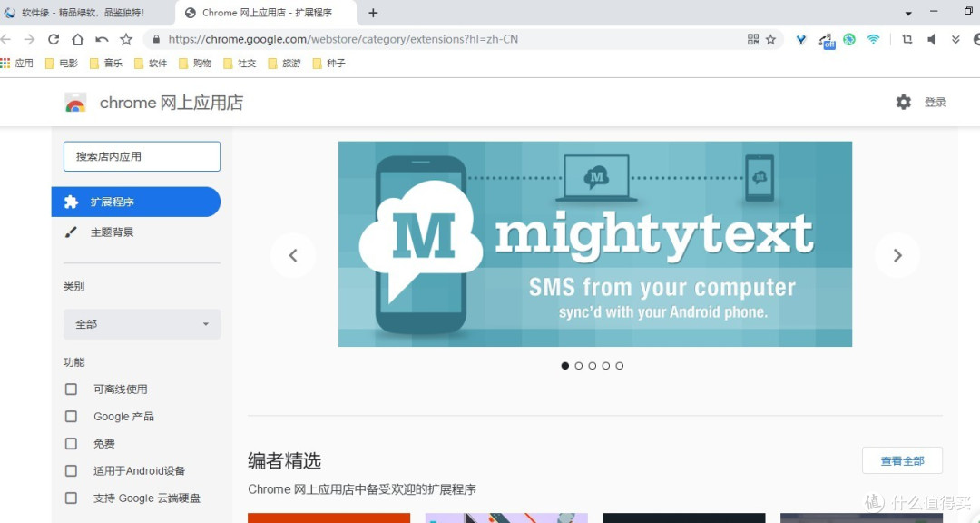Go to home page icon

(77, 39)
